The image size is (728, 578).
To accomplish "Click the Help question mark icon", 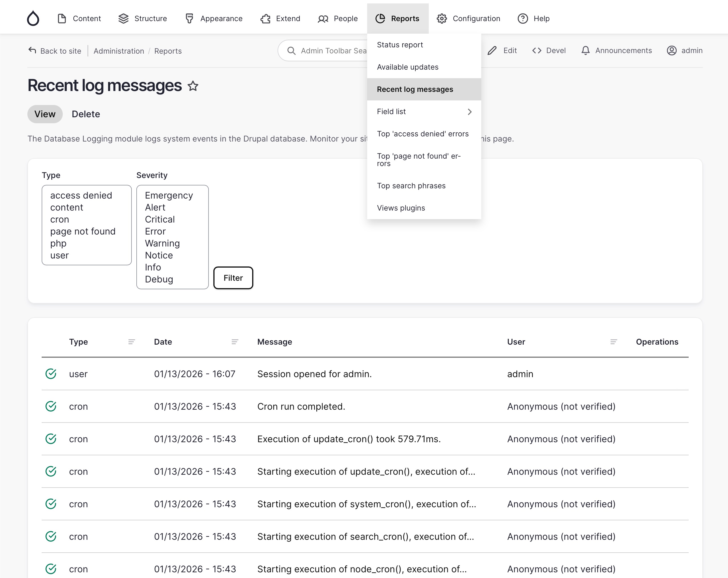I will [522, 19].
